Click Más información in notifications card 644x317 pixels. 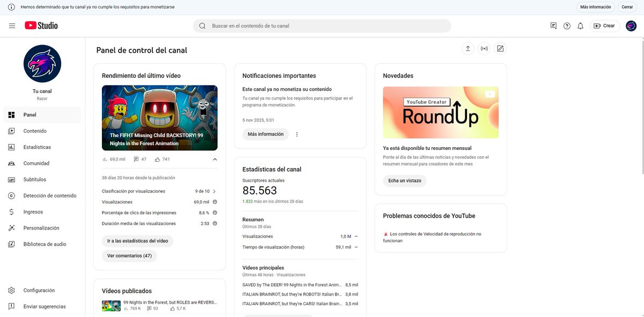pyautogui.click(x=266, y=134)
